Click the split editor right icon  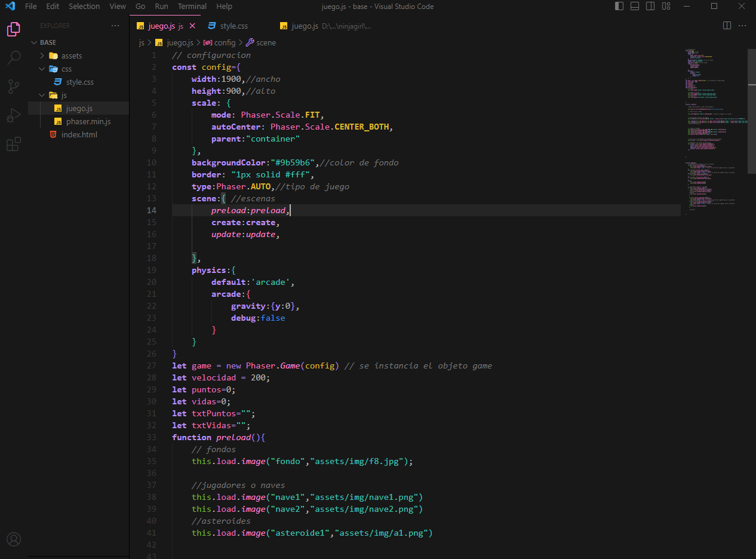pos(727,26)
